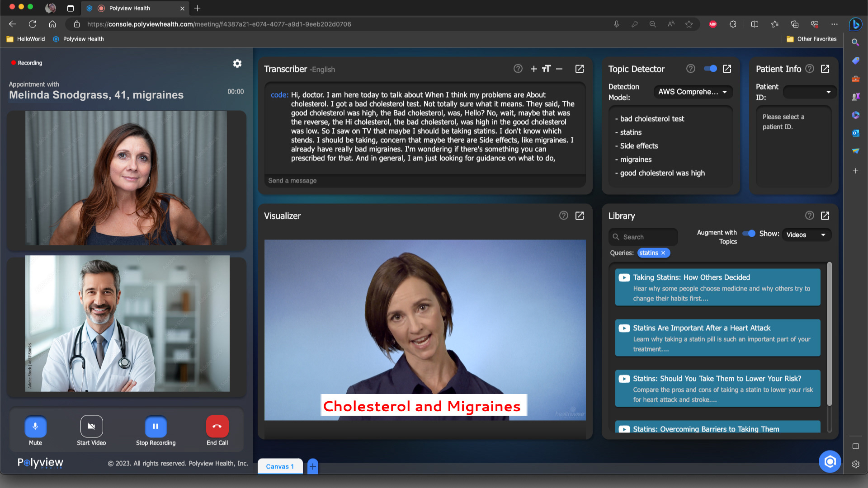The image size is (868, 488).
Task: Switch to Canvas 1 tab
Action: 280,466
